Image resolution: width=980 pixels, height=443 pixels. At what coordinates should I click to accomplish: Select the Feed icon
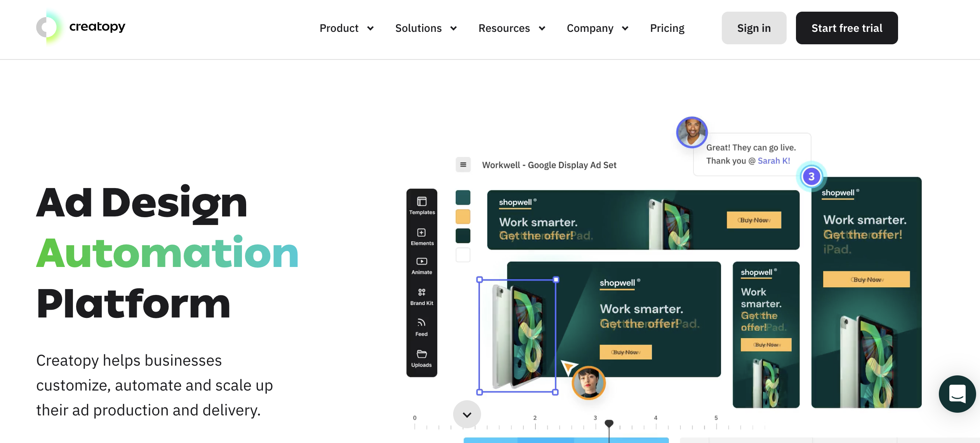click(422, 328)
